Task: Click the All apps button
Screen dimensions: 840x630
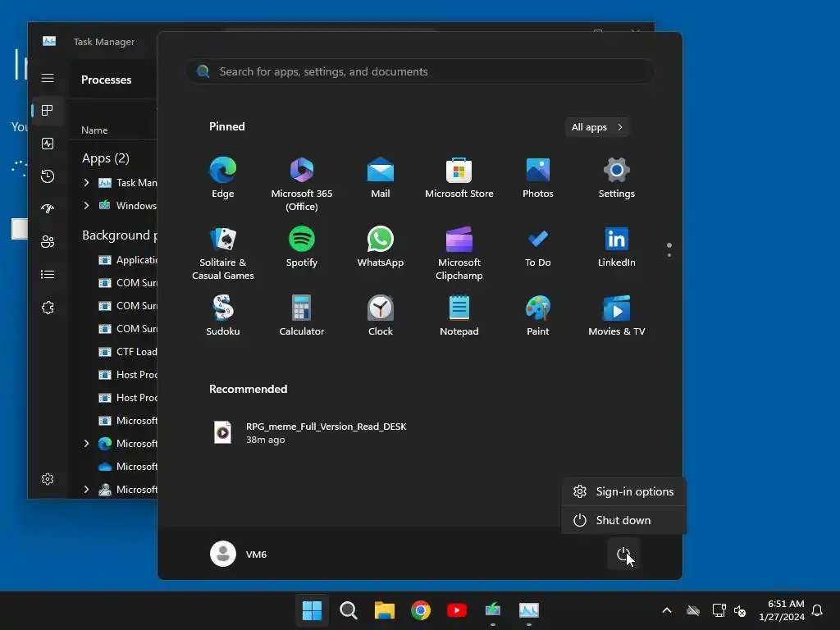Action: click(597, 127)
